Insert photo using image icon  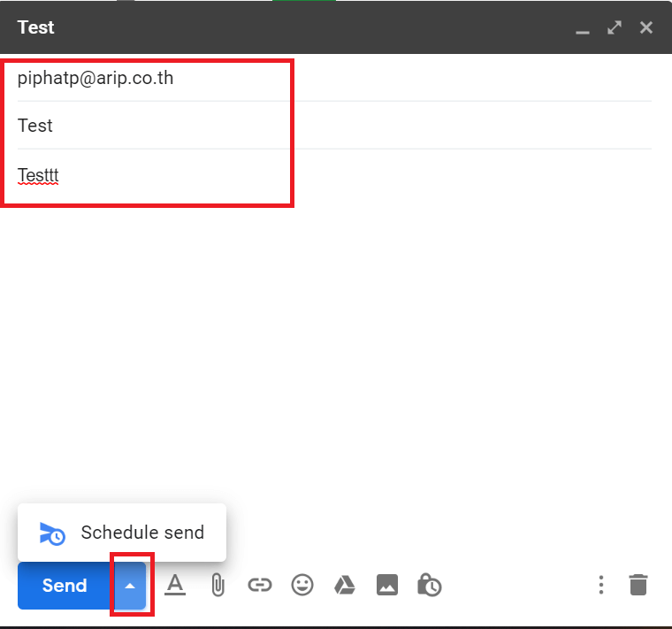pos(387,585)
